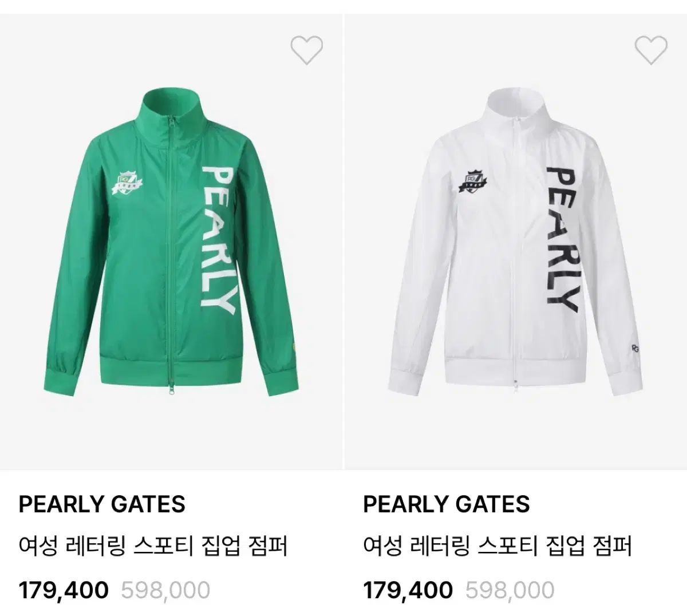Open white jacket product title 여성 레터링 스포티 집업 점퍼

coord(498,547)
